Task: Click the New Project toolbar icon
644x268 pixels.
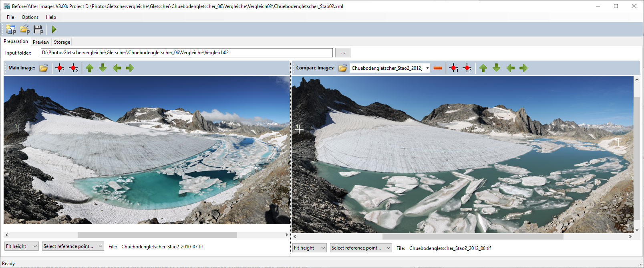Action: coord(11,29)
